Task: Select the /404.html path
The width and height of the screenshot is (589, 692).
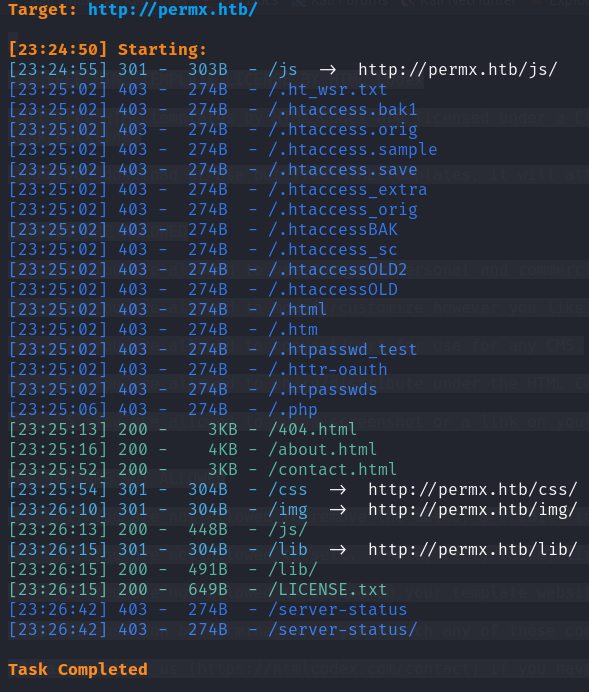Action: 312,429
